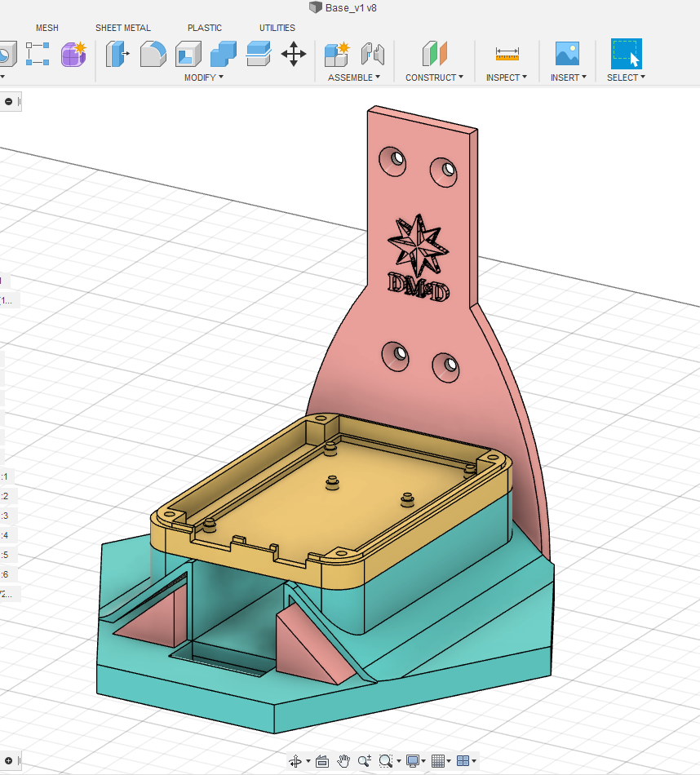This screenshot has width=700, height=775.
Task: Activate the Pan hand tool
Action: coord(343,761)
